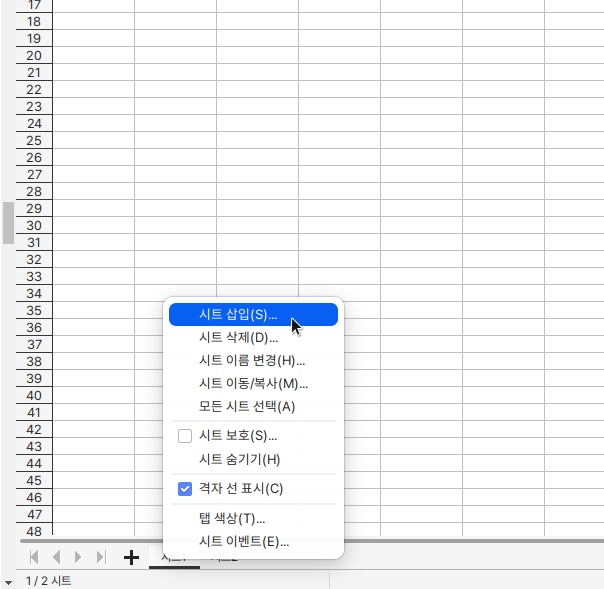Viewport: 604px width, 589px height.
Task: Click 시트 이름 변경(H)... option
Action: (252, 361)
